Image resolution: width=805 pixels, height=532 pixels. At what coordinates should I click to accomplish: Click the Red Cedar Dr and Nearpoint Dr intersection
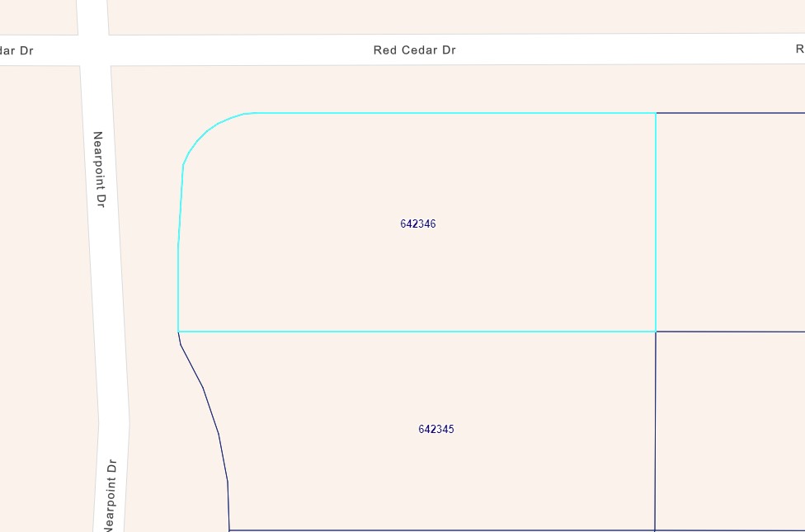tap(93, 49)
